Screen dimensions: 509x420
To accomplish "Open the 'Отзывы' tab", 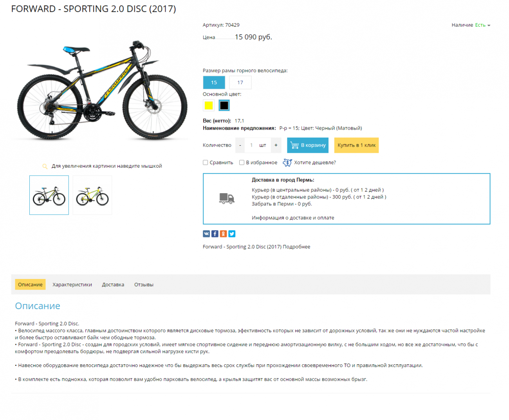I will tap(144, 284).
